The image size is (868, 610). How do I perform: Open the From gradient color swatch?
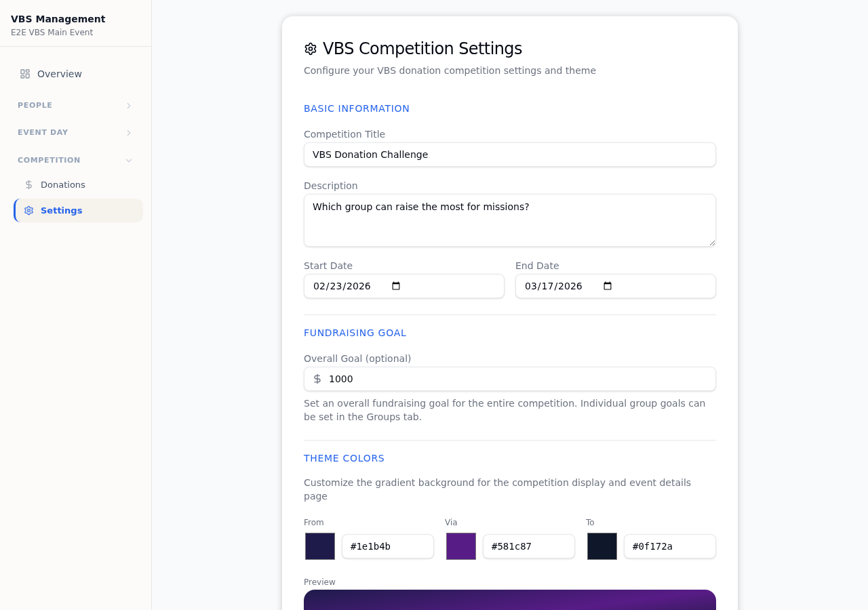pyautogui.click(x=319, y=546)
